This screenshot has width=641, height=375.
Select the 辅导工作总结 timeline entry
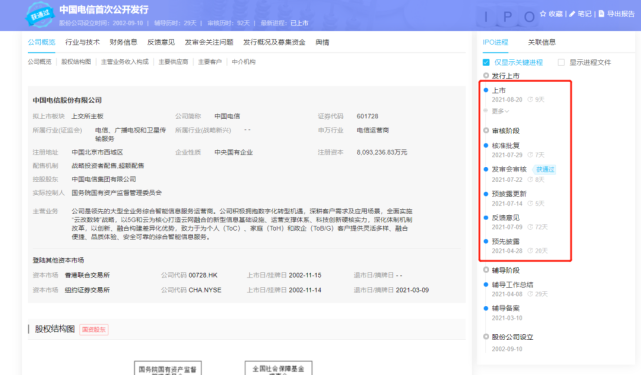tap(512, 284)
